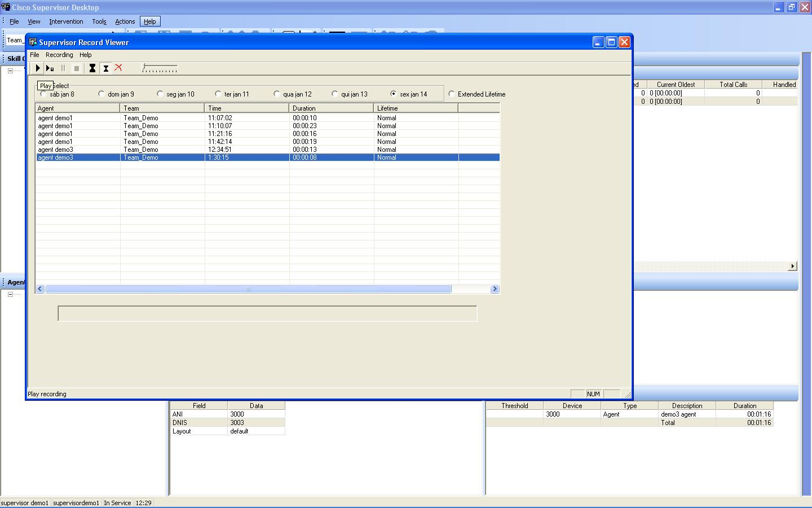Click the volume slider in Record Viewer toolbar
Image resolution: width=812 pixels, height=508 pixels.
[160, 68]
